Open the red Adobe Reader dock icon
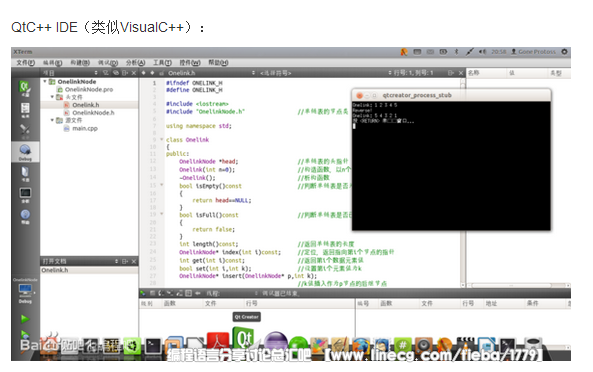This screenshot has height=372, width=593. pos(218,342)
